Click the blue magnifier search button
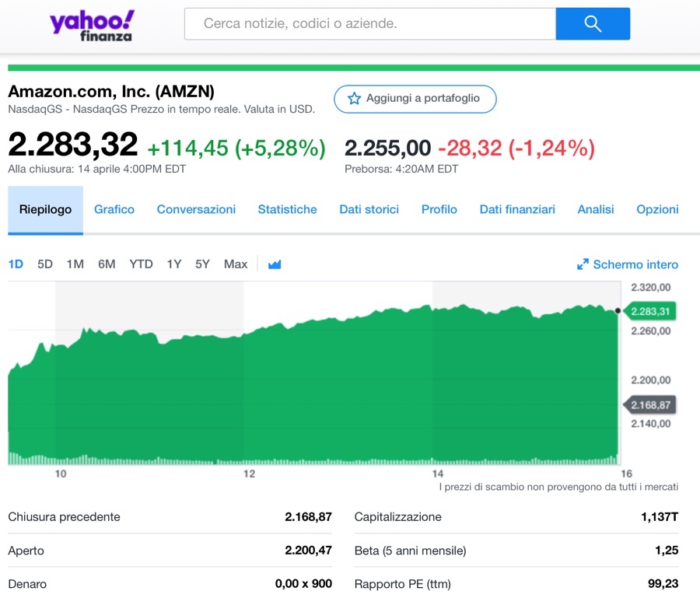The image size is (700, 598). (593, 23)
